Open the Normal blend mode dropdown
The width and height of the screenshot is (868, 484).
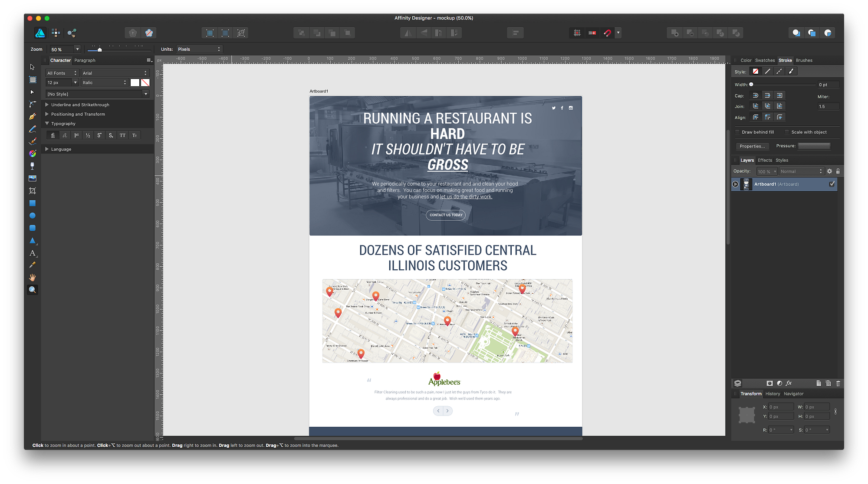801,171
